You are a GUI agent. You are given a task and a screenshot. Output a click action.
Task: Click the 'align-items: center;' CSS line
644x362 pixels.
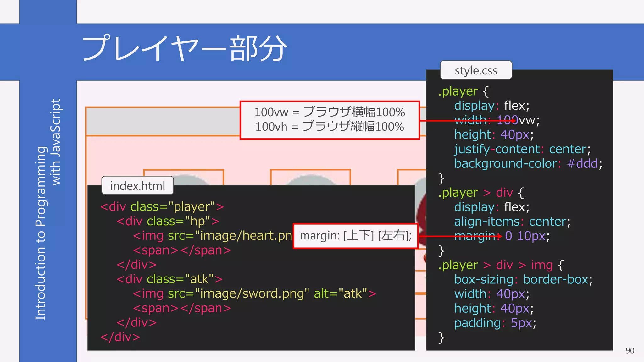512,222
